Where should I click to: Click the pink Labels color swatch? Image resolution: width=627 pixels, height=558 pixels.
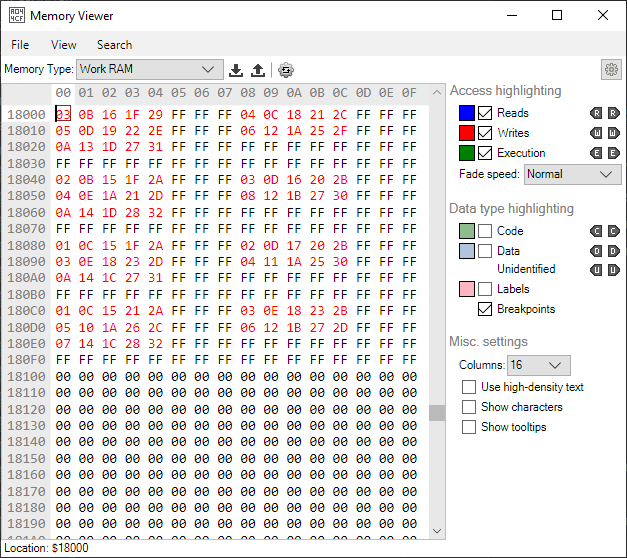[x=467, y=289]
